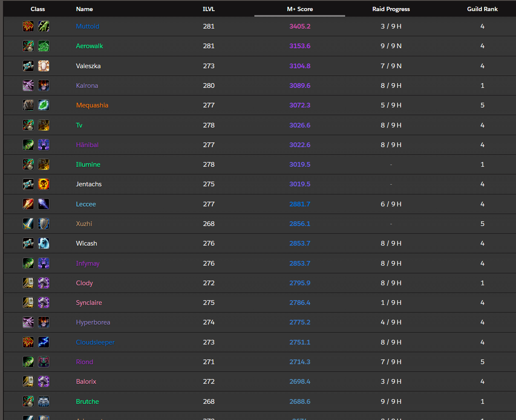Viewport: 516px width, 420px height.
Task: Sort by the Raid Progress header
Action: tap(391, 9)
